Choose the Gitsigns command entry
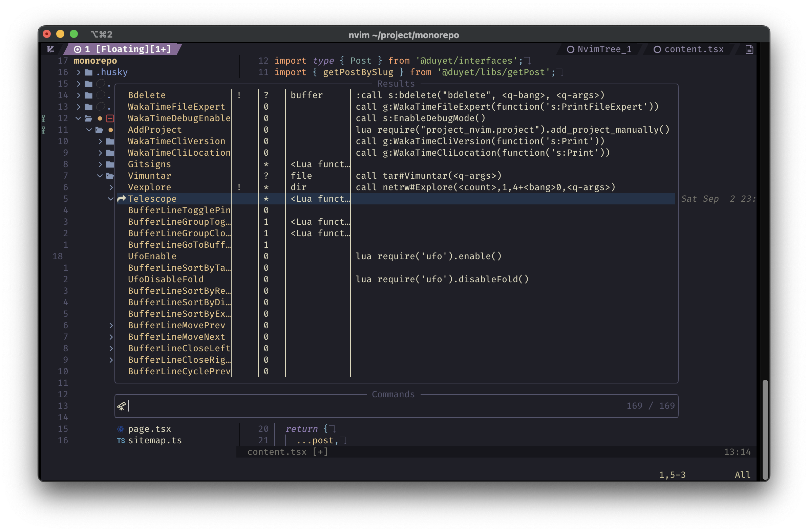The image size is (808, 532). point(149,164)
